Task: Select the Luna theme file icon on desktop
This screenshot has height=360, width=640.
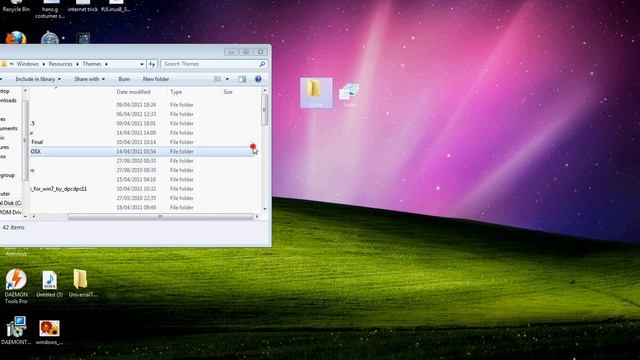Action: pyautogui.click(x=349, y=94)
